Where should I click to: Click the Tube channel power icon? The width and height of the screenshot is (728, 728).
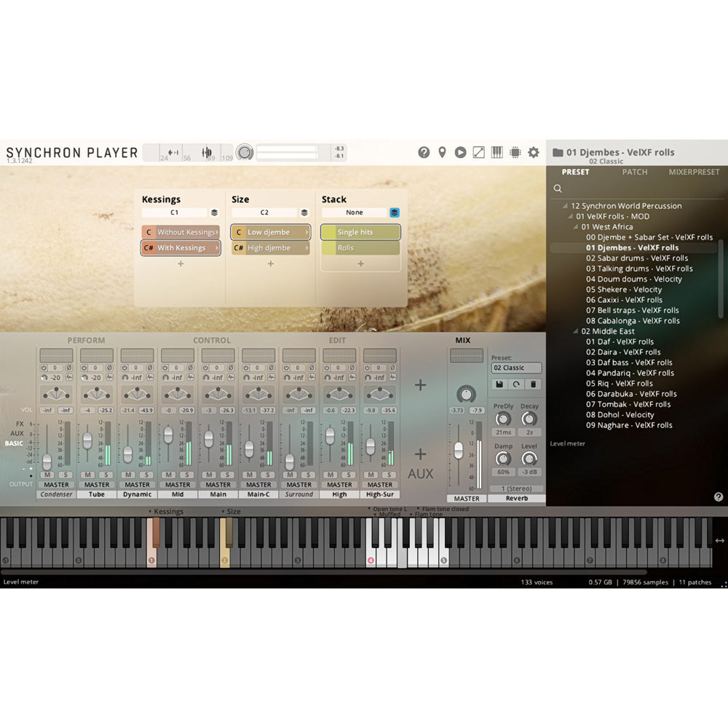[84, 368]
